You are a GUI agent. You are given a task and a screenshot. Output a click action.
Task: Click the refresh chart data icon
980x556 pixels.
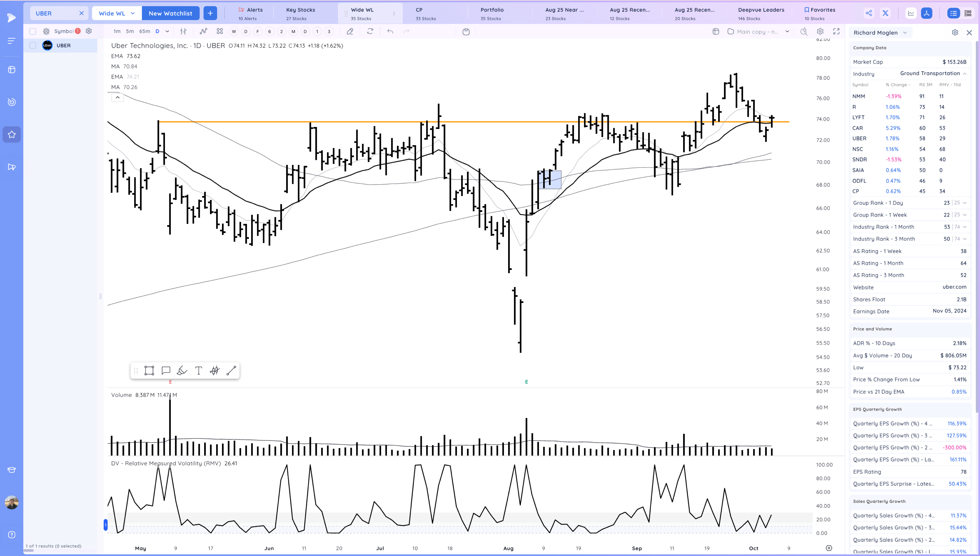pos(370,31)
